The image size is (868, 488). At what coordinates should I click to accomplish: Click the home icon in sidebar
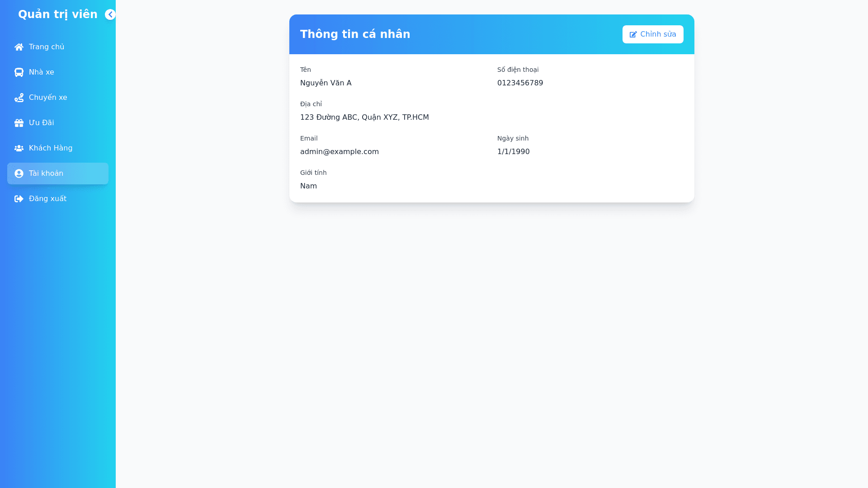point(19,47)
